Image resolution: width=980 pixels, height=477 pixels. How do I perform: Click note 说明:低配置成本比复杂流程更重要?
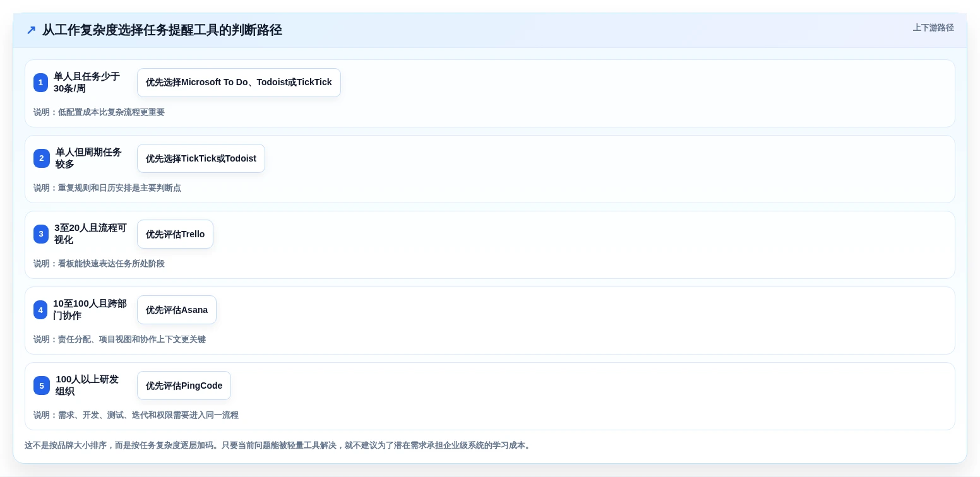tap(99, 112)
